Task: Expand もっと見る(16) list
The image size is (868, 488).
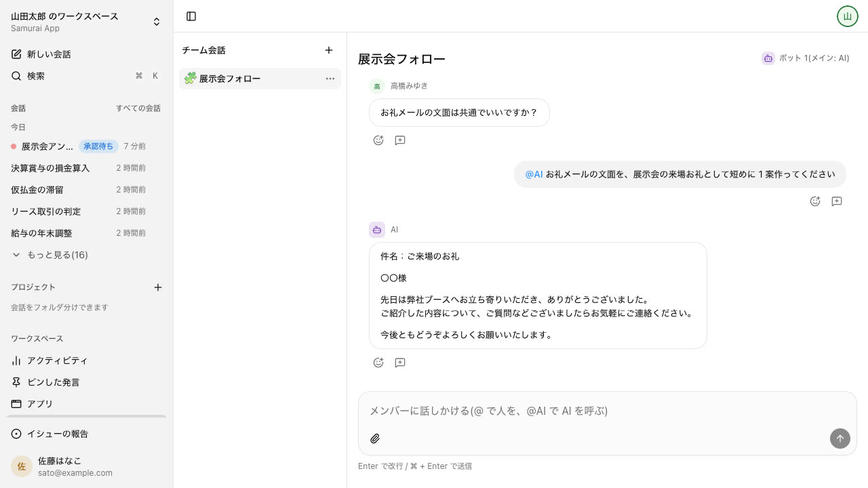Action: [x=50, y=255]
